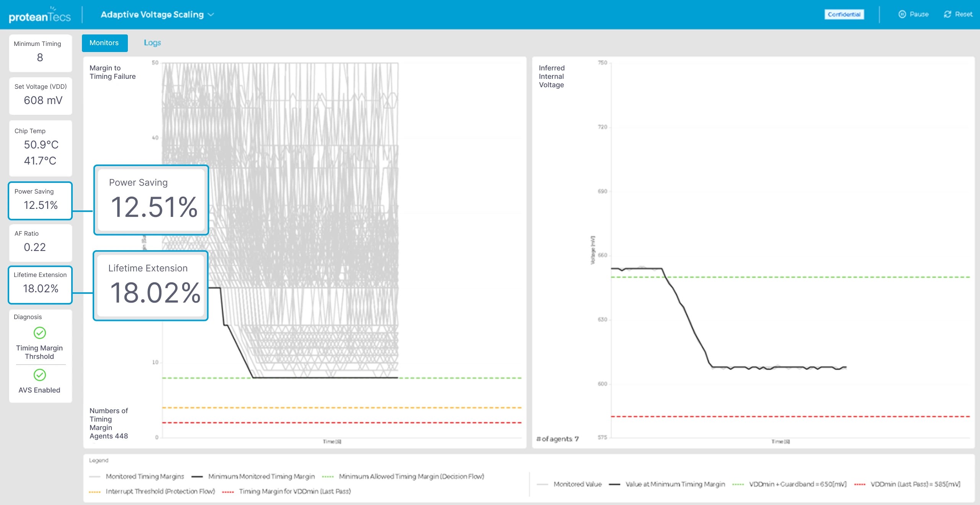Open the Adaptive Voltage Scaling title menu
Screen dimensions: 980x505
pyautogui.click(x=152, y=15)
